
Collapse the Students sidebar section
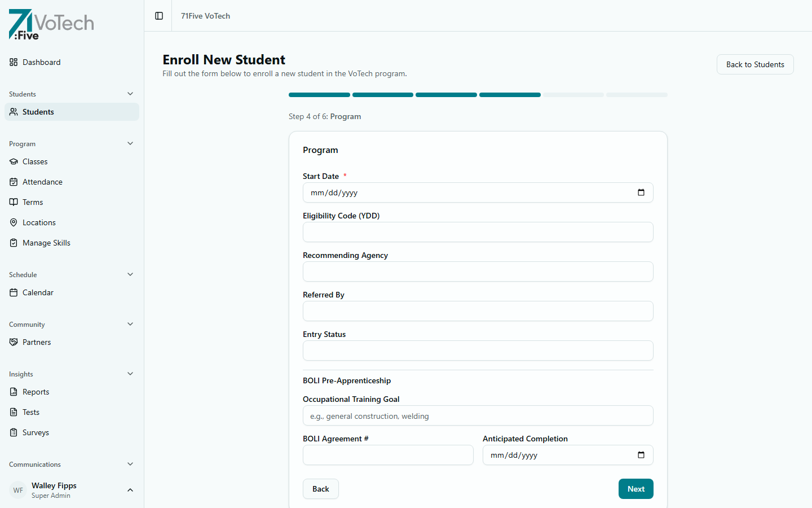coord(130,94)
